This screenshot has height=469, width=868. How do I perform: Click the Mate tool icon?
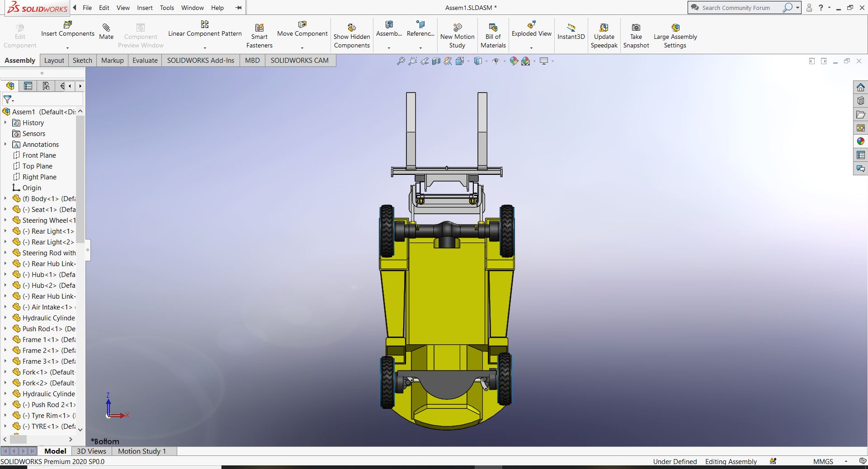pos(106,28)
